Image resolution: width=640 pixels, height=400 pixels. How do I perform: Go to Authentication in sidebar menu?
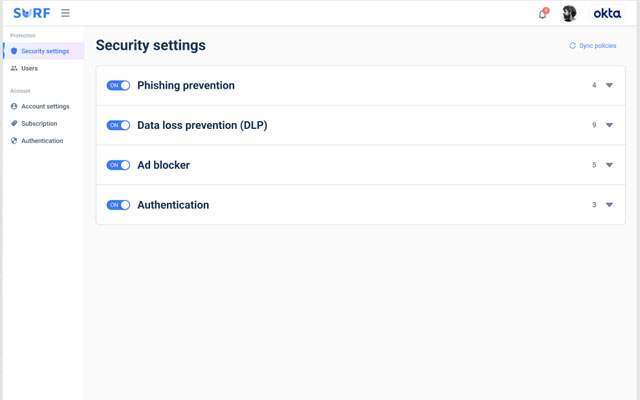[x=42, y=141]
